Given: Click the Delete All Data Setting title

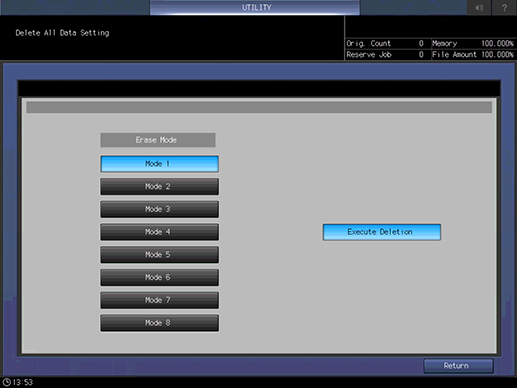Looking at the screenshot, I should (62, 33).
